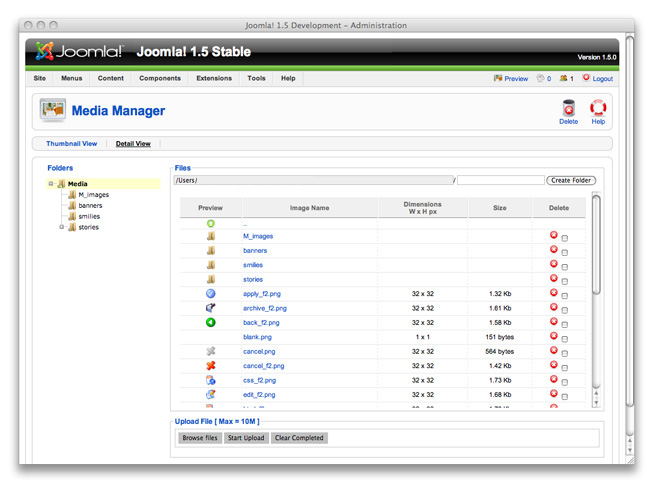Click the Logout icon in the top bar
Viewport: 662px width, 490px height.
587,78
